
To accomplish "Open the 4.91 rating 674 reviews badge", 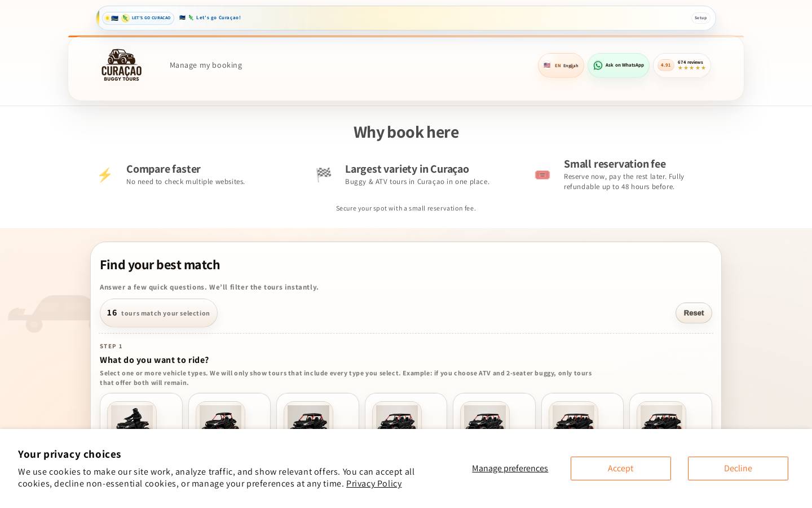I will (682, 65).
